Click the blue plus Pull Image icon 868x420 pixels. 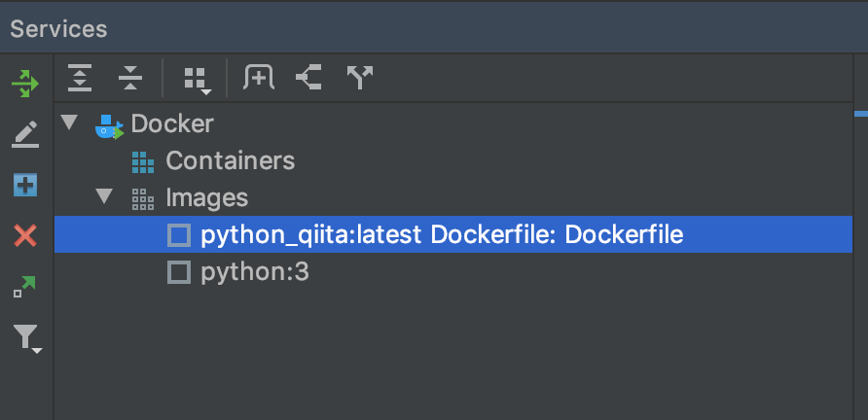25,186
